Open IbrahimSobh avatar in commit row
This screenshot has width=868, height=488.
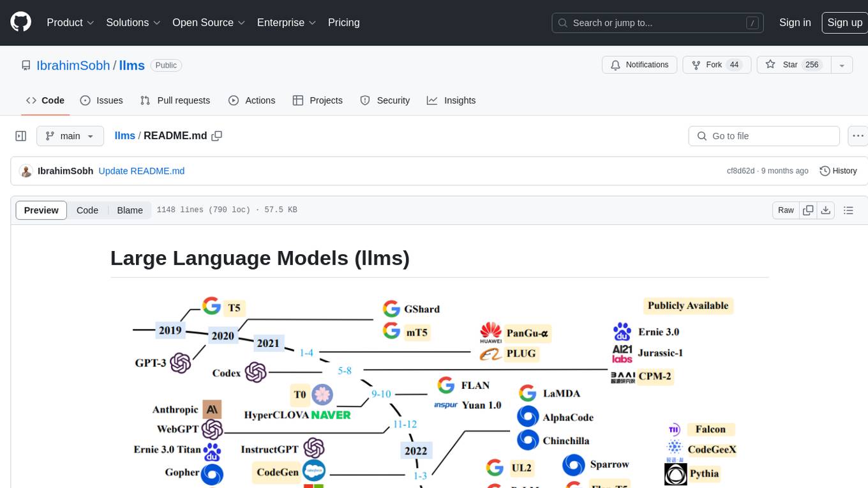pos(26,171)
